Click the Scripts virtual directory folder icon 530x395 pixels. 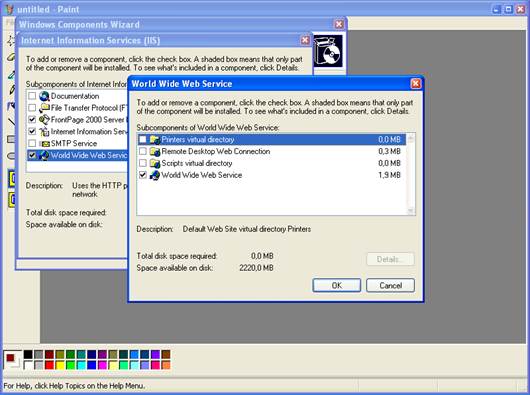[155, 163]
